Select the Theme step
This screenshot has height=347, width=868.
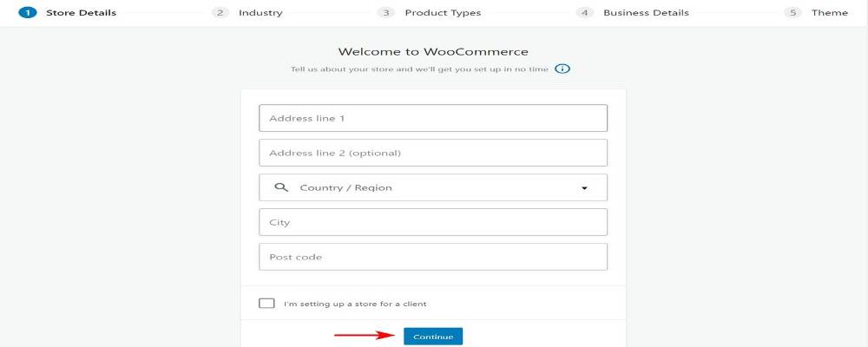coord(830,13)
